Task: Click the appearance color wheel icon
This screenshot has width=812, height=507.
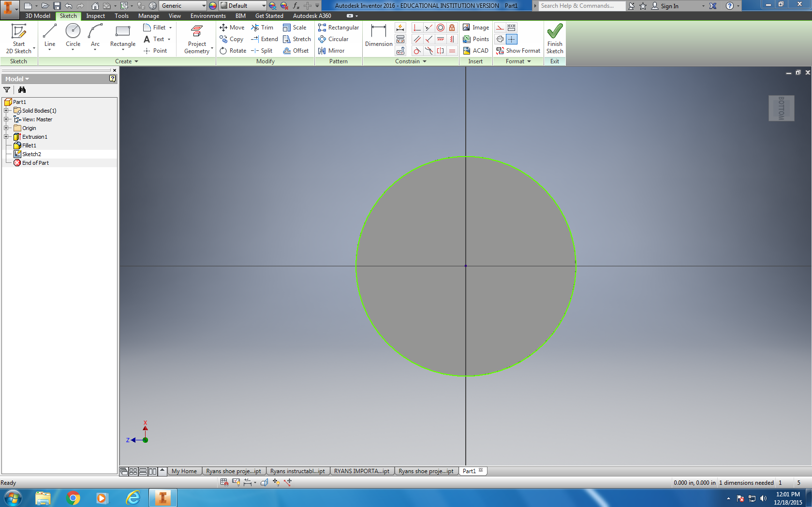Action: (x=213, y=6)
